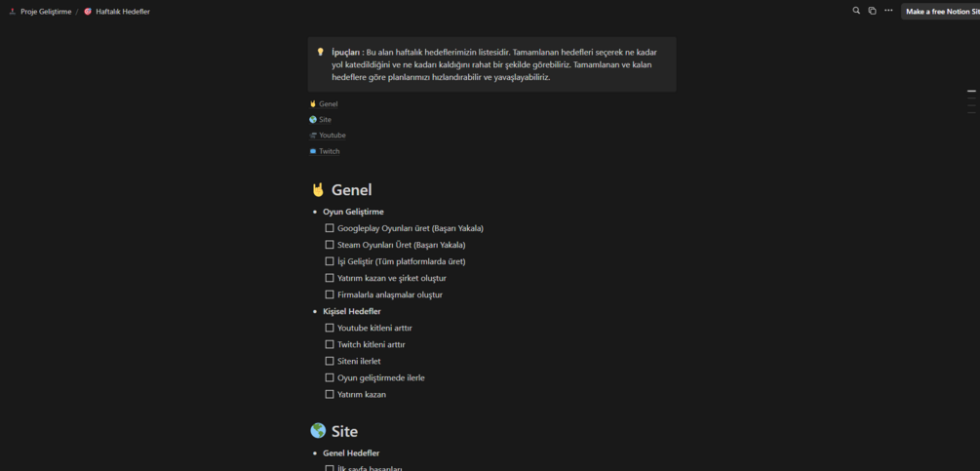Click the globe emoji beside Site heading
The height and width of the screenshot is (471, 980).
click(318, 431)
